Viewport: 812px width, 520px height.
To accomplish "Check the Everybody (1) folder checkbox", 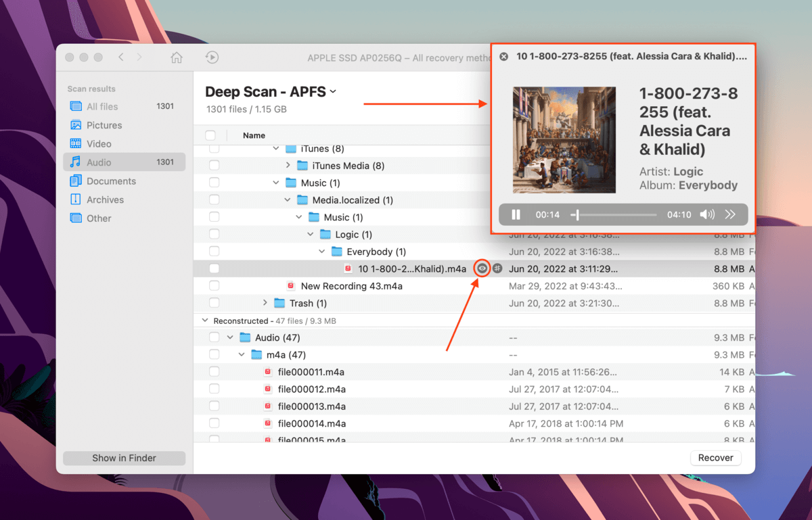I will (214, 252).
